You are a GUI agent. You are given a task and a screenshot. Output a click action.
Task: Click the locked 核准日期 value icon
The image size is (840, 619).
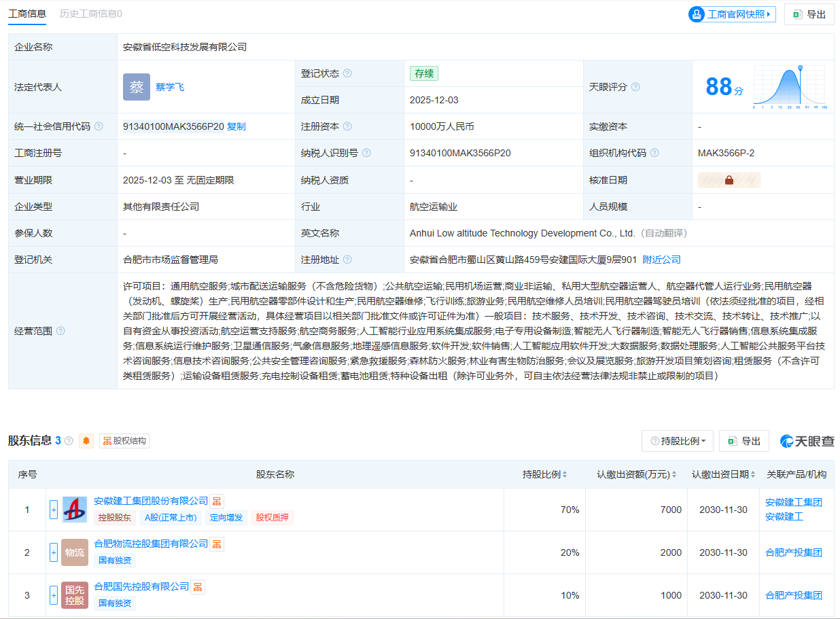729,180
